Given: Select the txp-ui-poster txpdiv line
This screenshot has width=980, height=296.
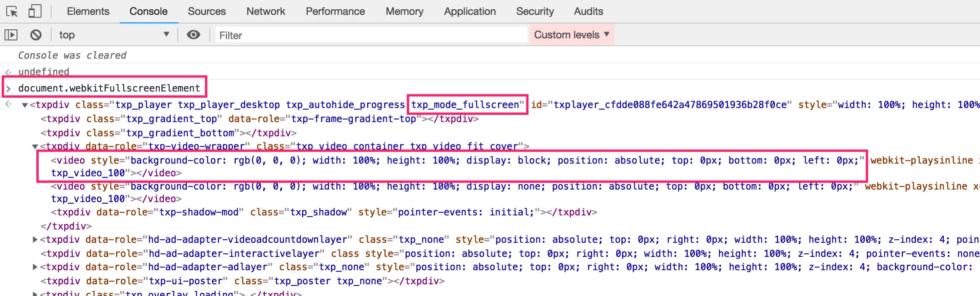Looking at the screenshot, I should tap(243, 281).
